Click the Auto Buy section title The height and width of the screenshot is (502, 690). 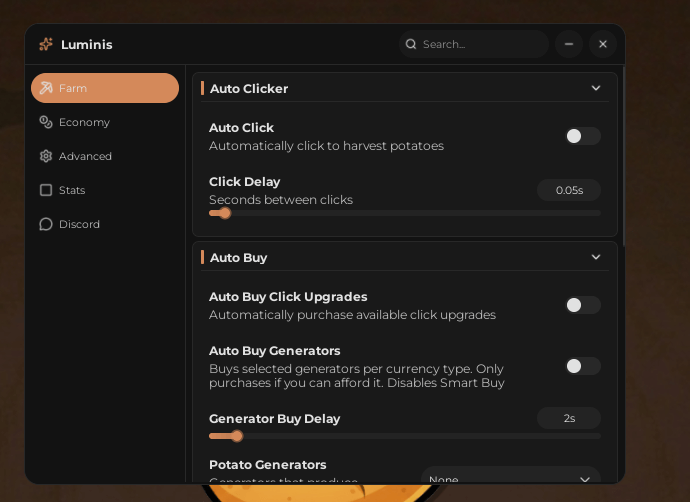238,257
